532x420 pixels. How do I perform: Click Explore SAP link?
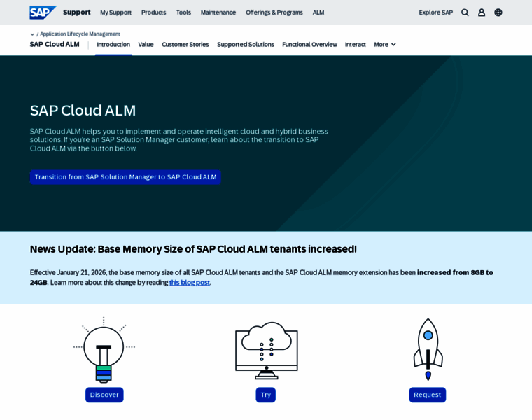pos(435,13)
